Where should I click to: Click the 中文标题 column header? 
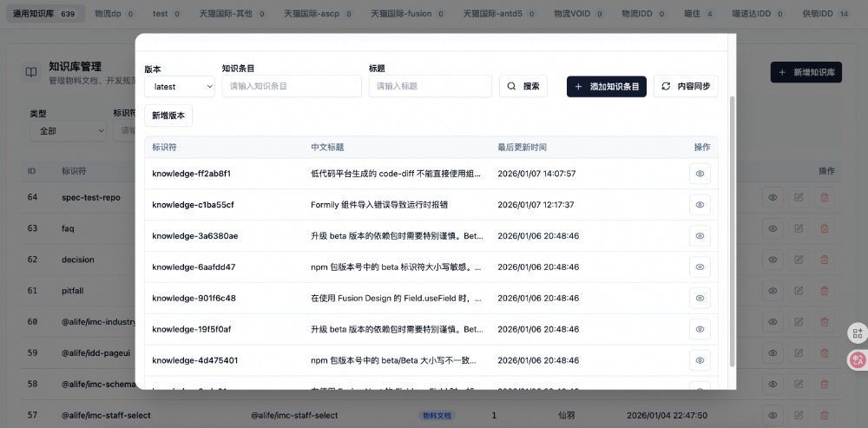point(327,148)
